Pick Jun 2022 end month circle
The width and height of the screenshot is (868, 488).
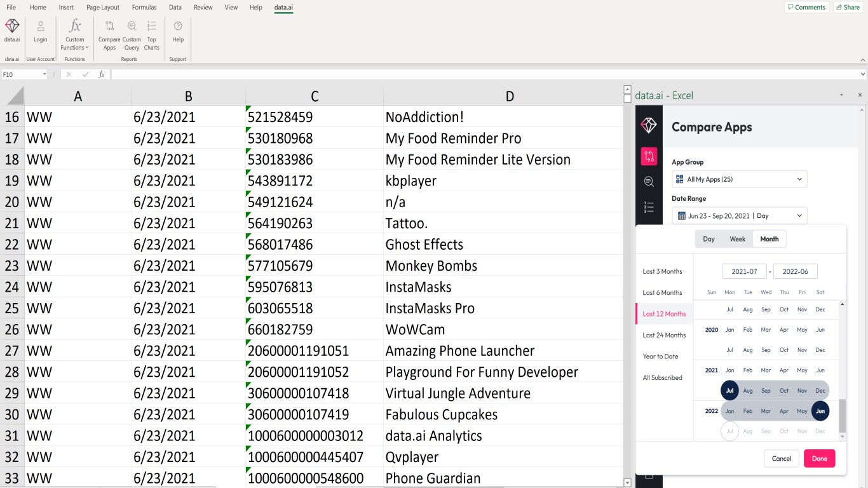click(820, 411)
